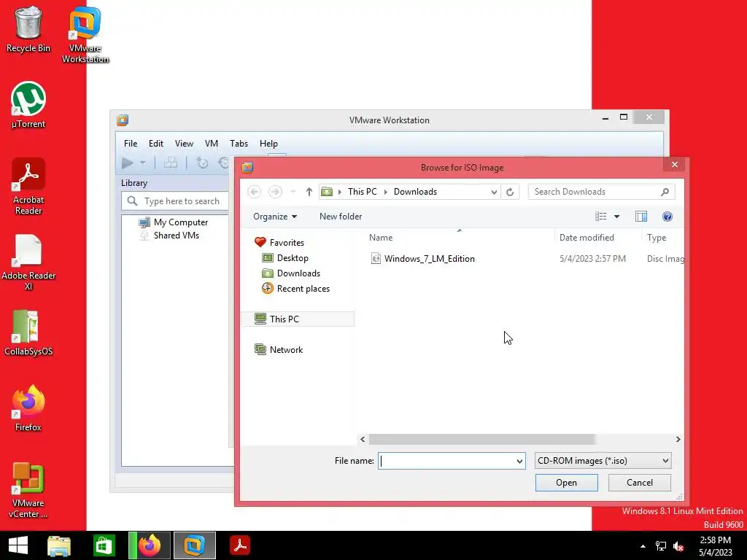The height and width of the screenshot is (560, 747).
Task: Select This PC in navigation pane
Action: pyautogui.click(x=298, y=319)
